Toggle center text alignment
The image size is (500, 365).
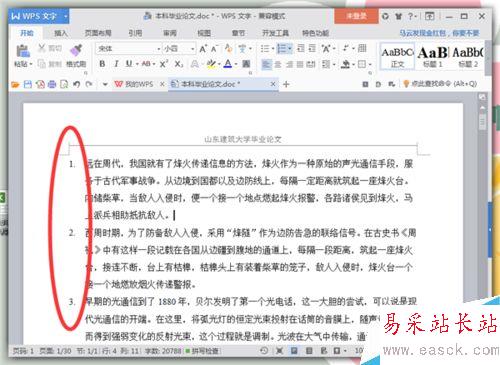click(x=278, y=64)
